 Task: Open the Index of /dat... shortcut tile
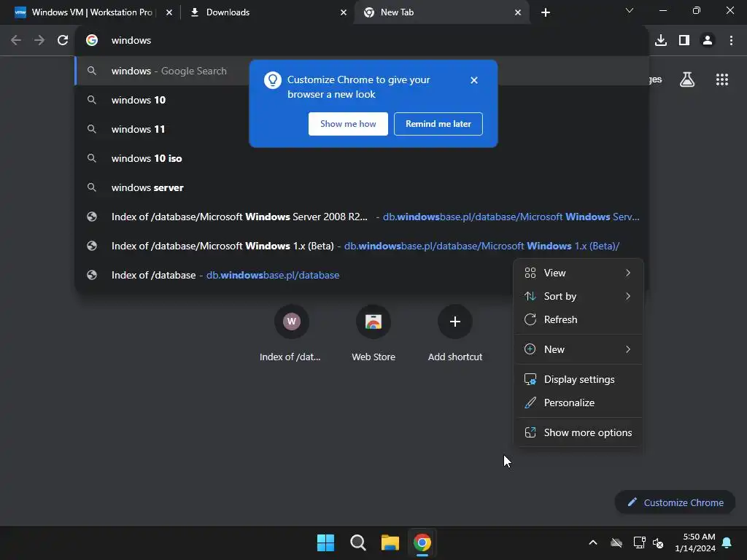(292, 333)
